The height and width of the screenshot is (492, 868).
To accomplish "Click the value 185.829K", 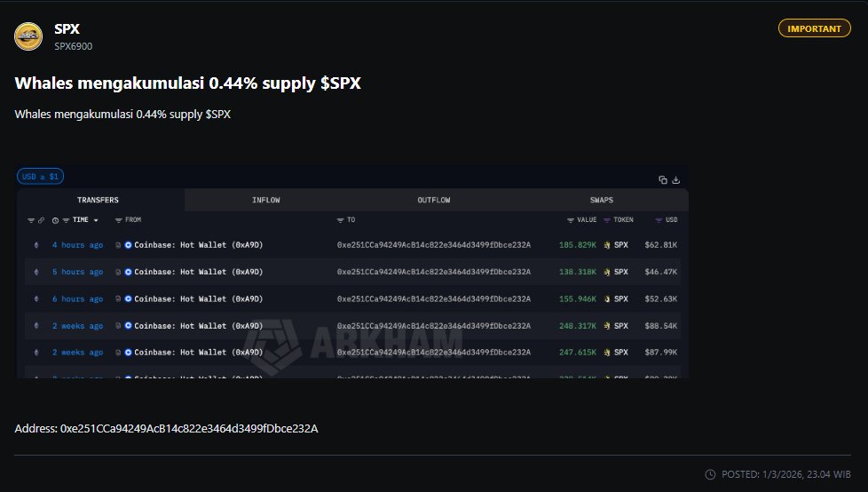I will point(578,245).
